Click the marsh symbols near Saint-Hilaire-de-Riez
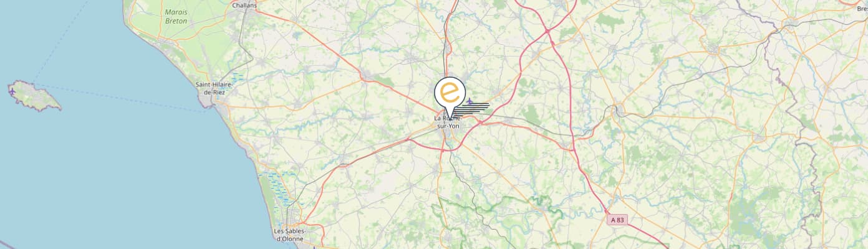The height and width of the screenshot is (249, 868). 237,77
